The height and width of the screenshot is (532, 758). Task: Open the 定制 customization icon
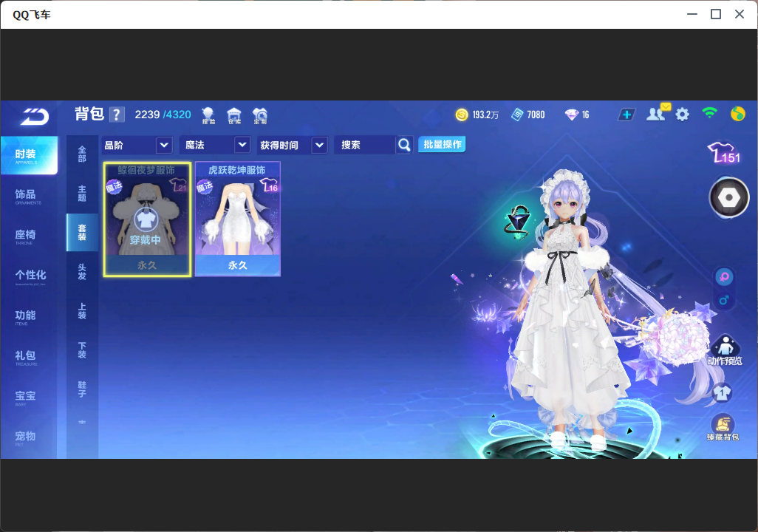click(x=260, y=116)
